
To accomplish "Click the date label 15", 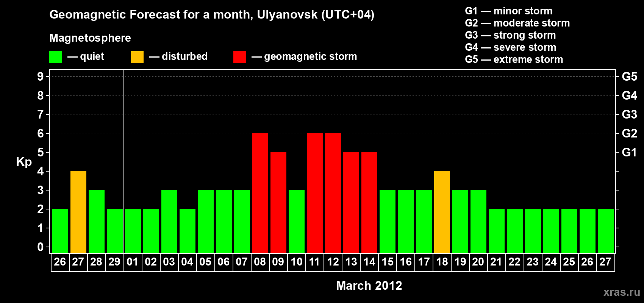I will click(388, 262).
